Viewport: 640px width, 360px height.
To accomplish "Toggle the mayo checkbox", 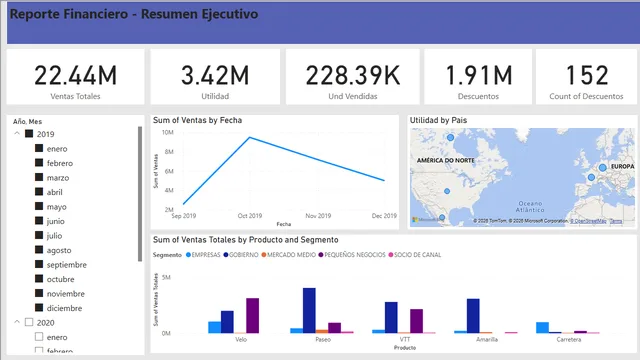I will point(39,206).
